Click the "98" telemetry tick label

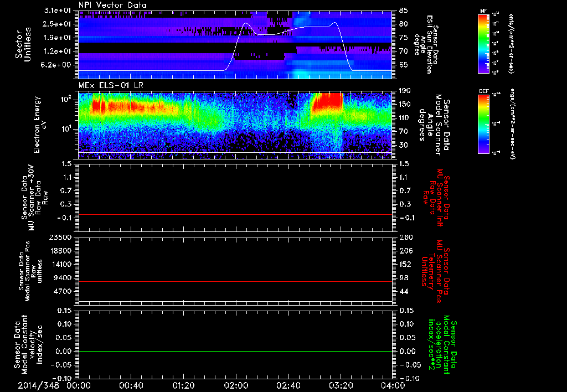[404, 278]
